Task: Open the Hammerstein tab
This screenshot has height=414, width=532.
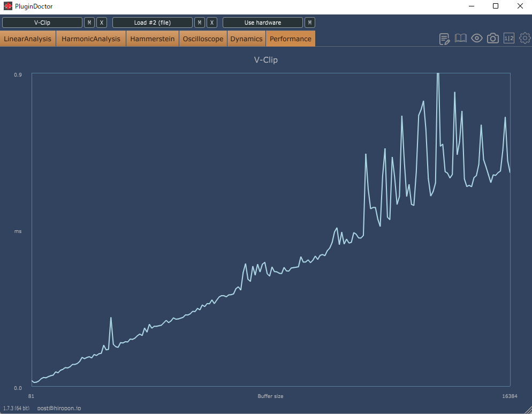Action: [153, 39]
